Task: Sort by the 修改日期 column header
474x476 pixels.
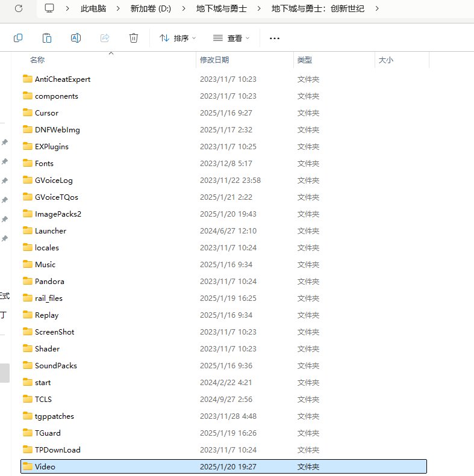Action: 214,60
